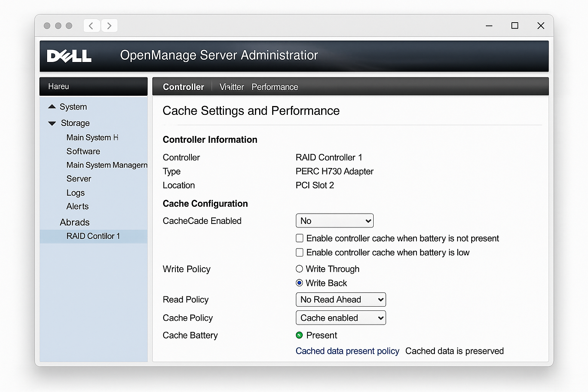588x392 pixels.
Task: Click the Storage tree label
Action: point(75,123)
